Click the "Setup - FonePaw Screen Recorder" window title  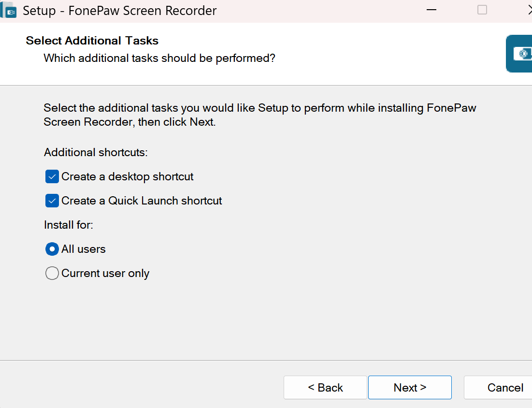coord(120,11)
